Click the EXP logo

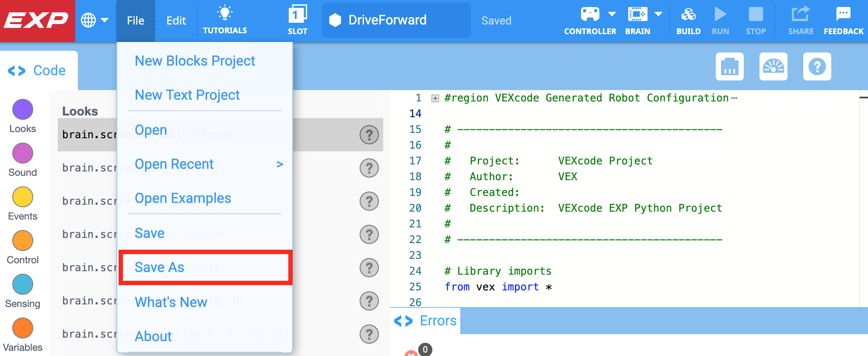[37, 21]
